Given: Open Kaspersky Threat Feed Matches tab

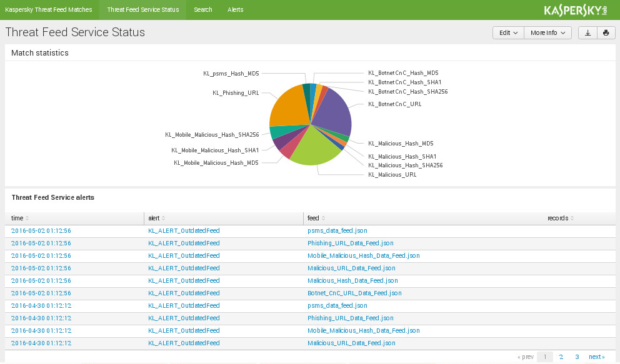Looking at the screenshot, I should click(x=49, y=10).
